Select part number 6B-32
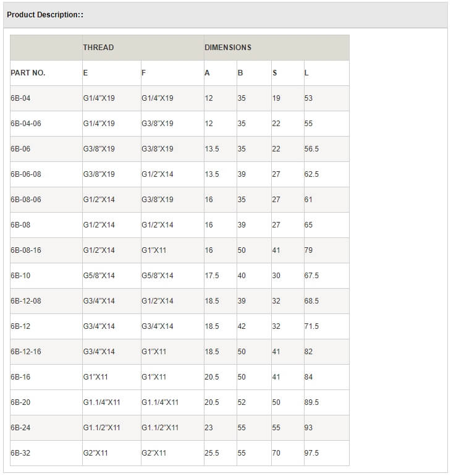This screenshot has height=476, width=451. 20,453
